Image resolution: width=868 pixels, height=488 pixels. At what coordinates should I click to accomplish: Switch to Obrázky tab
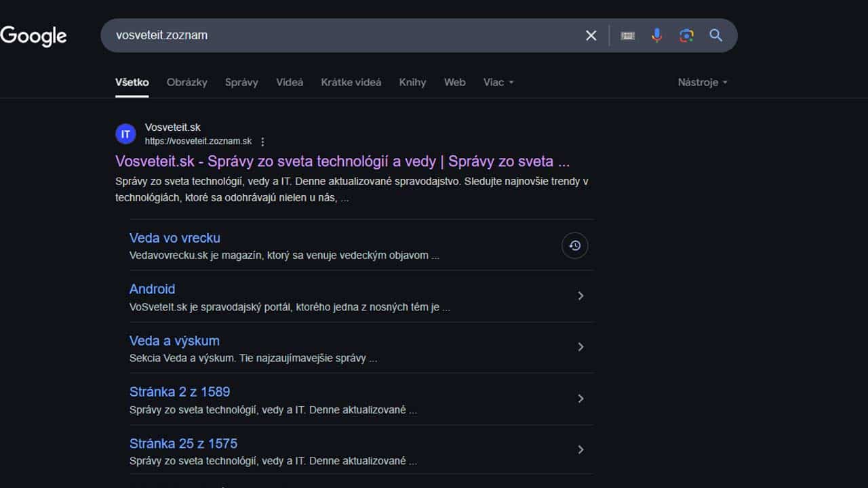(187, 82)
